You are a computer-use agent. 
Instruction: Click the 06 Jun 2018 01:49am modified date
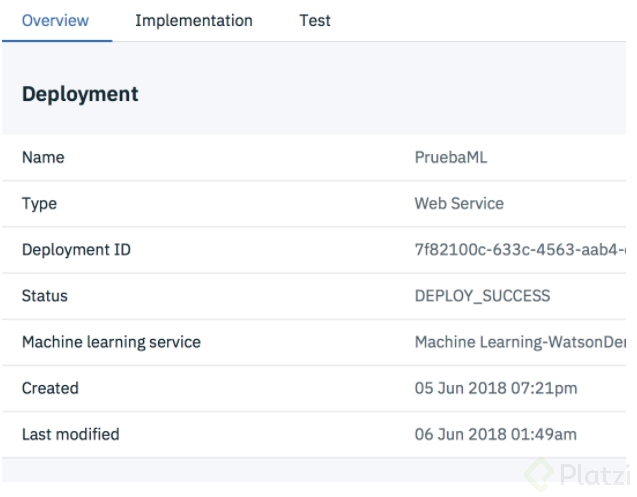click(495, 434)
